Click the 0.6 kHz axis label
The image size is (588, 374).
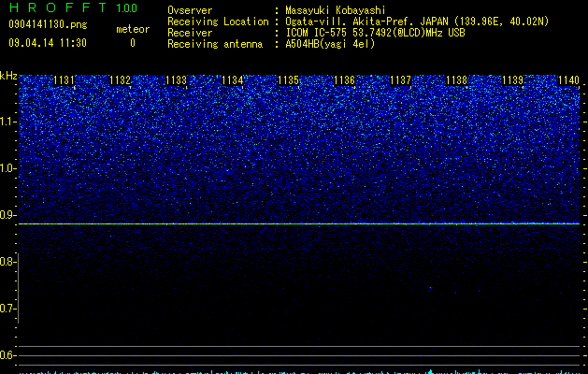point(8,355)
